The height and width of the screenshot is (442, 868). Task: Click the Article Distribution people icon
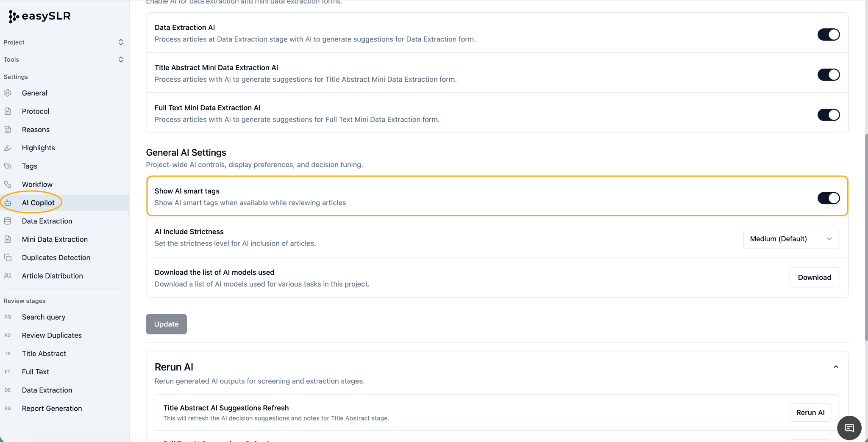tap(8, 276)
